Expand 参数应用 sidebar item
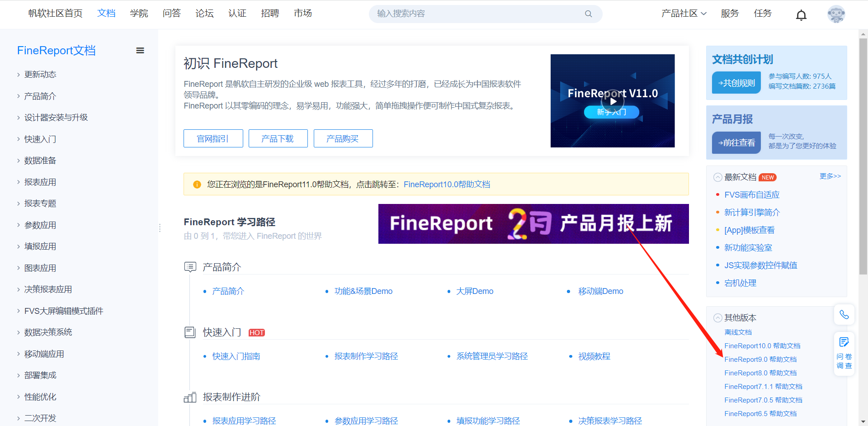Screen dimensions: 868x426 click(x=18, y=225)
